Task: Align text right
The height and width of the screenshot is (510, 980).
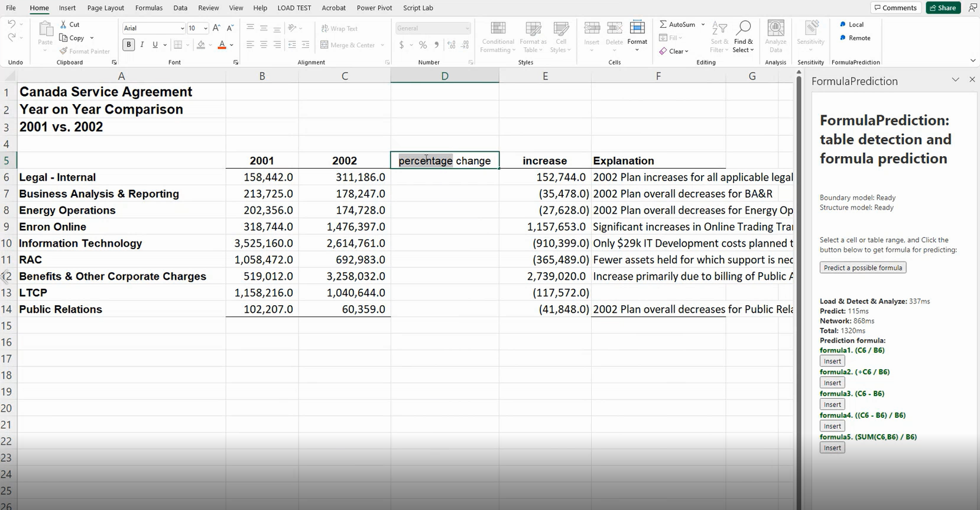Action: [x=277, y=45]
